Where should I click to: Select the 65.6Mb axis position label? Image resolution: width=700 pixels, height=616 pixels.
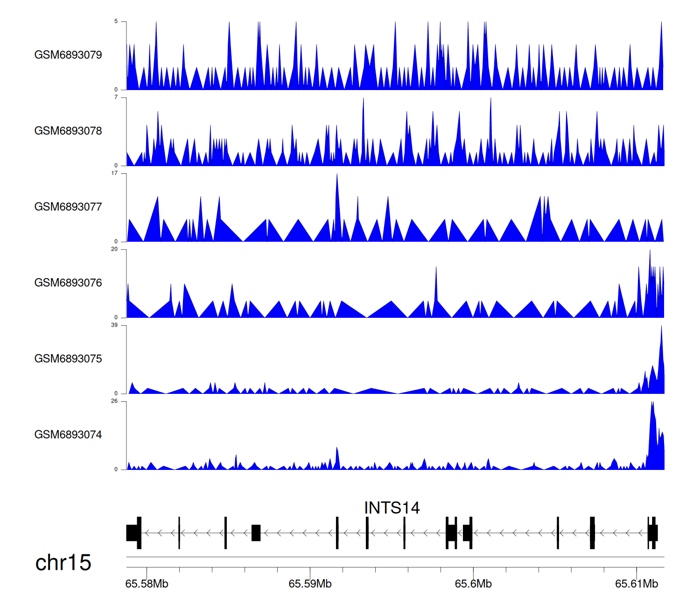tap(473, 584)
